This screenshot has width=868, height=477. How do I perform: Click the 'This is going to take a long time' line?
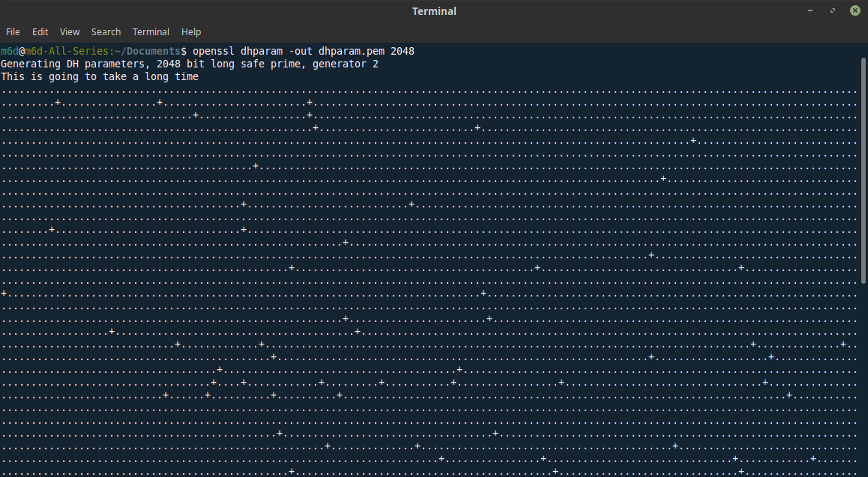click(100, 77)
